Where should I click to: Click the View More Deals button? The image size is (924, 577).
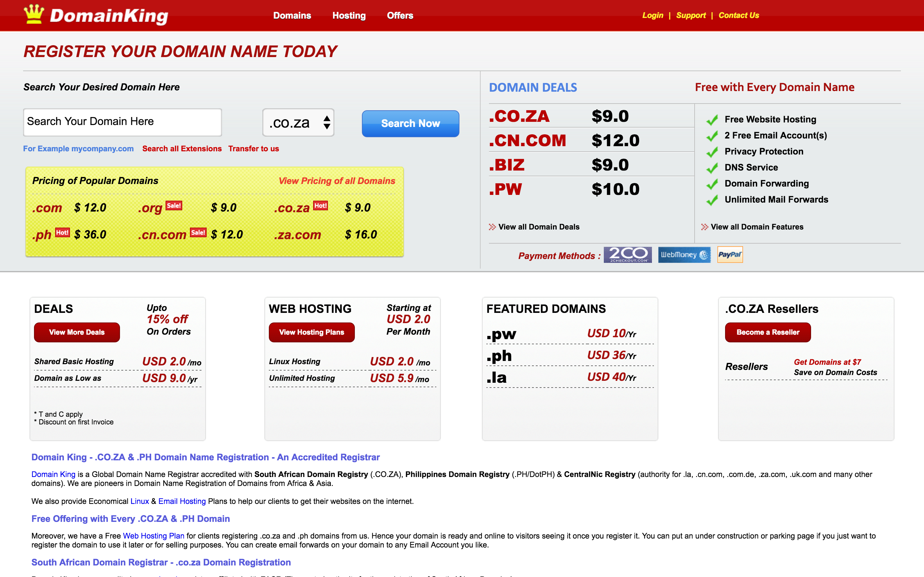(x=77, y=332)
